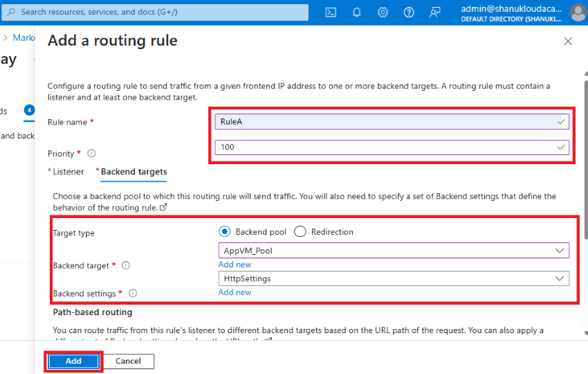This screenshot has width=588, height=374.
Task: Click the Add a routing rule title
Action: pyautogui.click(x=113, y=41)
